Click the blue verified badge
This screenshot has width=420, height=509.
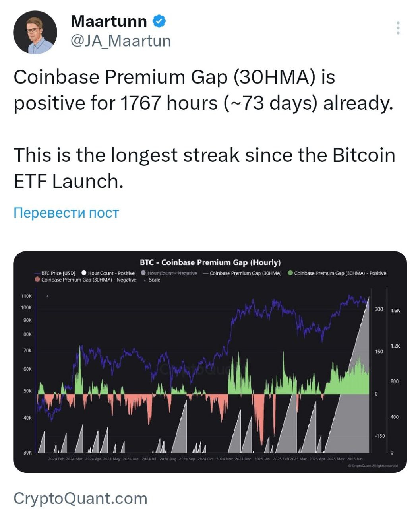[x=159, y=21]
